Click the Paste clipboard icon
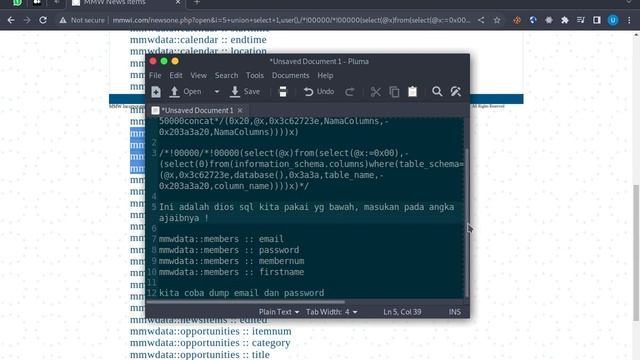640x360 pixels. pos(412,92)
